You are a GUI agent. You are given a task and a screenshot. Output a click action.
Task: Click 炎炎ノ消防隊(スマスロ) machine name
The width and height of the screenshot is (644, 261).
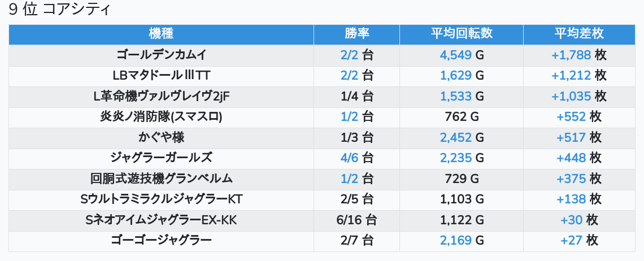(x=161, y=117)
